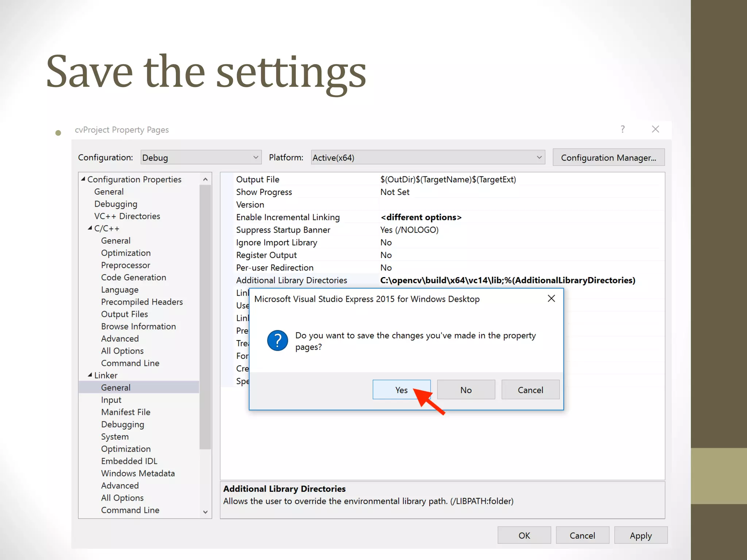Collapse the C/C++ tree node
Screen dimensions: 747x560
(x=90, y=228)
